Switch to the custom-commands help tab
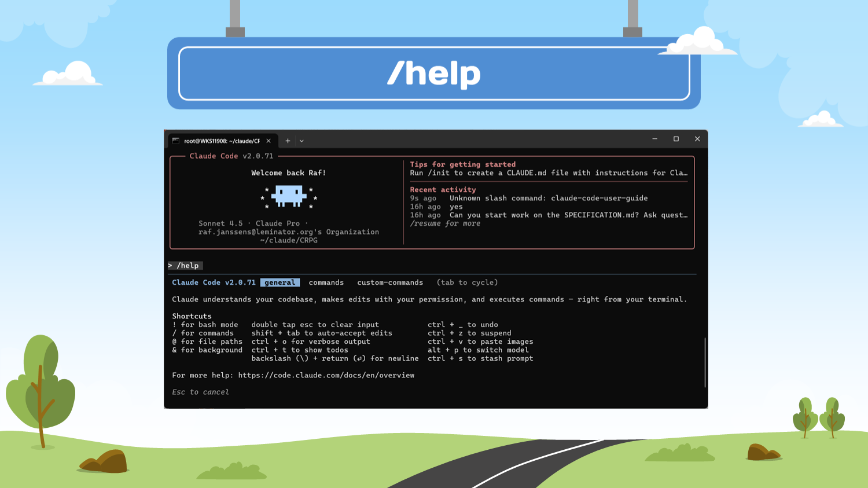The height and width of the screenshot is (488, 868). pyautogui.click(x=389, y=282)
